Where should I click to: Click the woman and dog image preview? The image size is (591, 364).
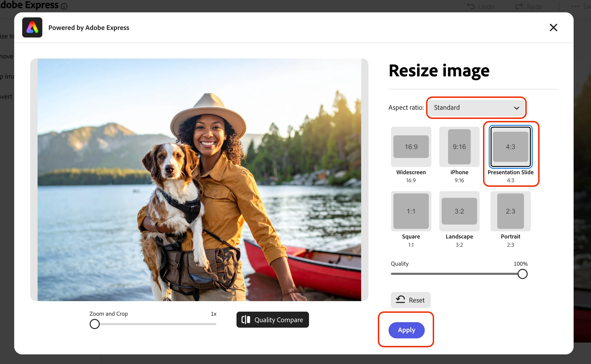point(199,180)
